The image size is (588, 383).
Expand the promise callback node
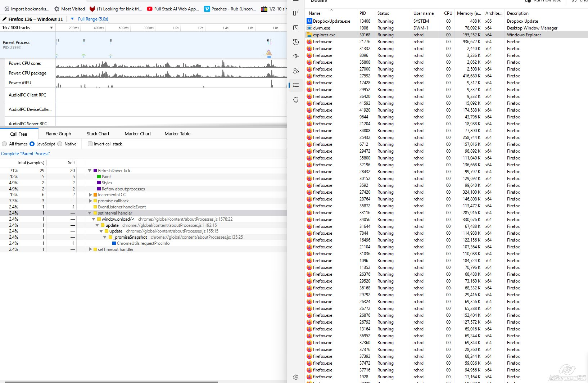91,201
